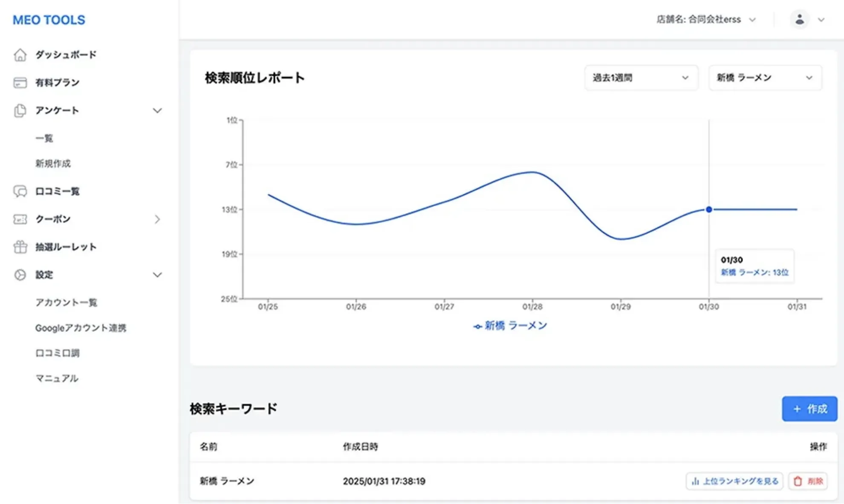844x504 pixels.
Task: Open マニュアル page
Action: pyautogui.click(x=57, y=378)
